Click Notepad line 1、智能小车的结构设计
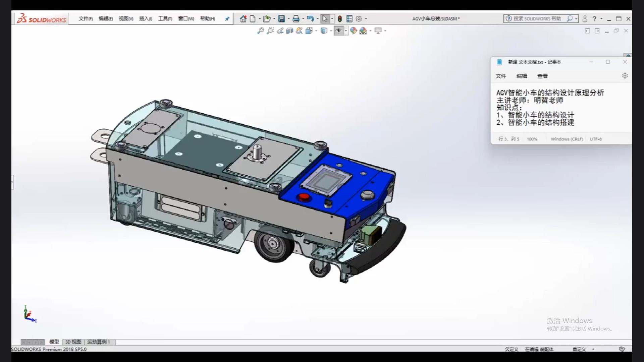Image resolution: width=644 pixels, height=362 pixels. point(535,115)
